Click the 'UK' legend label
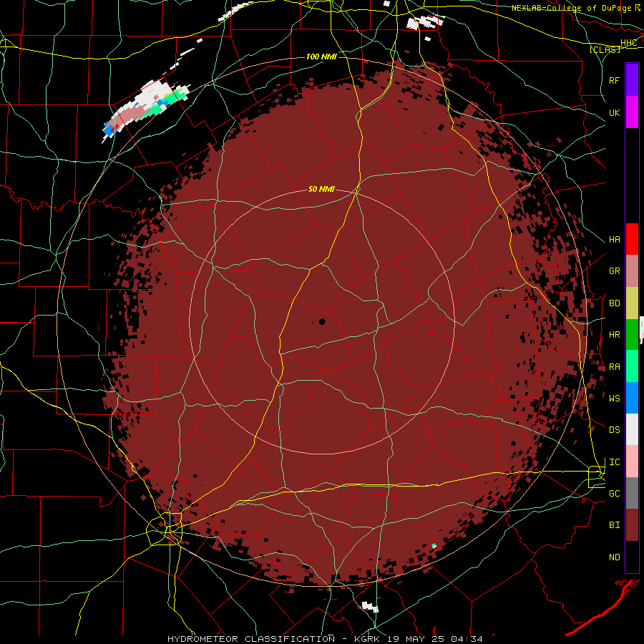Viewport: 644px width, 644px height. click(x=614, y=112)
